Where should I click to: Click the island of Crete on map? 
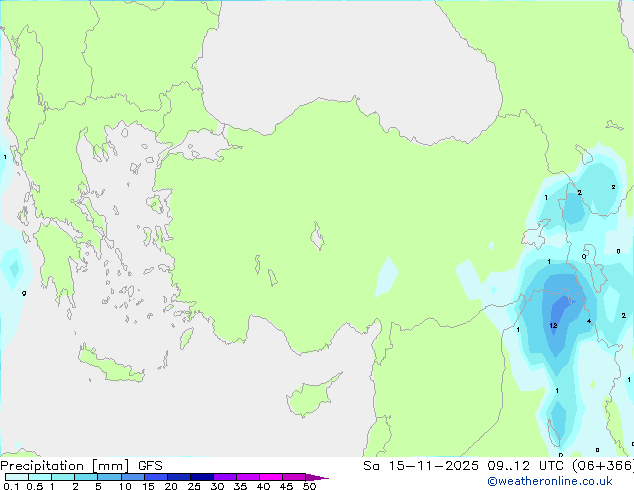pos(110,365)
